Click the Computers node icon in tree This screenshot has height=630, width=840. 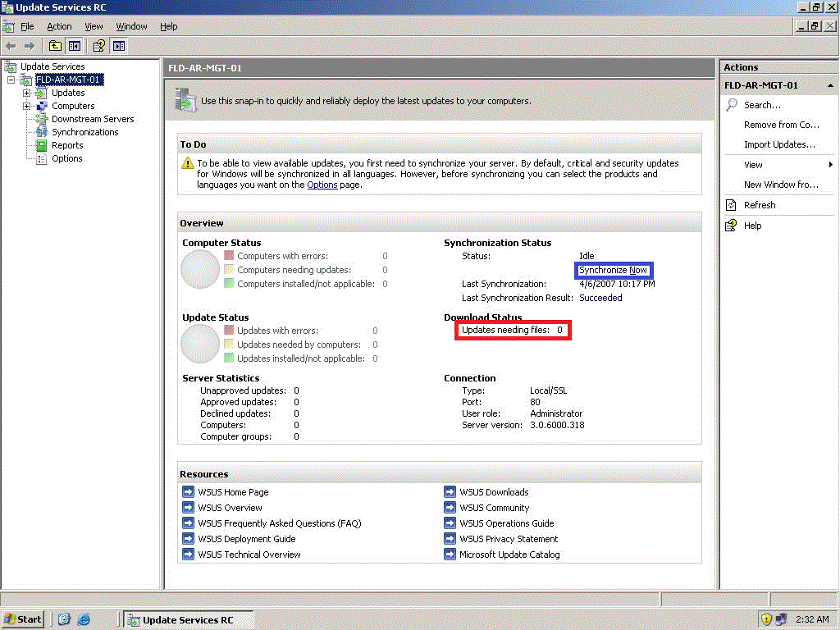pyautogui.click(x=41, y=106)
